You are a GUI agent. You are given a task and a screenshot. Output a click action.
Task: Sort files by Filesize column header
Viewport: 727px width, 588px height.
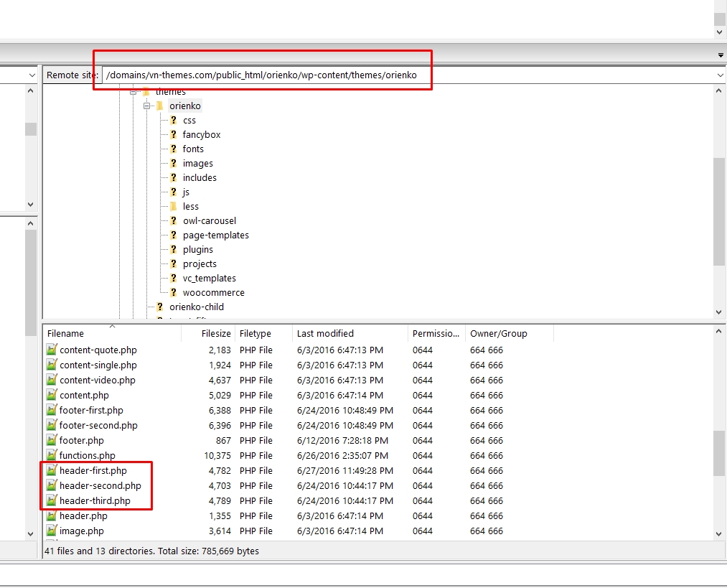coord(215,334)
